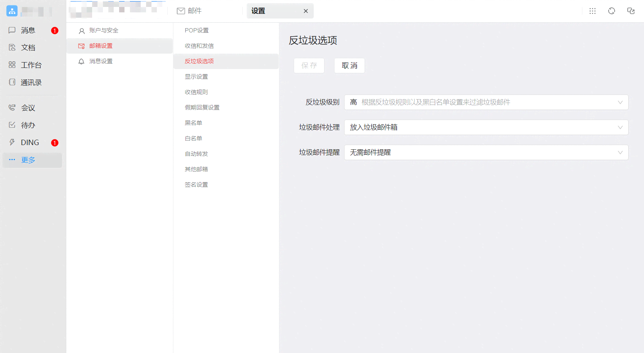Open the 消息 messages section
The height and width of the screenshot is (353, 644).
pyautogui.click(x=32, y=30)
